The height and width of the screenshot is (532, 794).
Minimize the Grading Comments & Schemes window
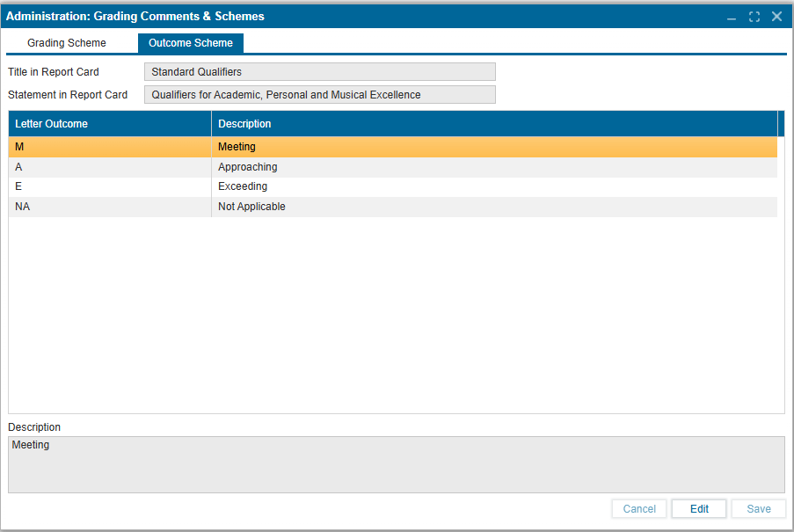click(732, 17)
